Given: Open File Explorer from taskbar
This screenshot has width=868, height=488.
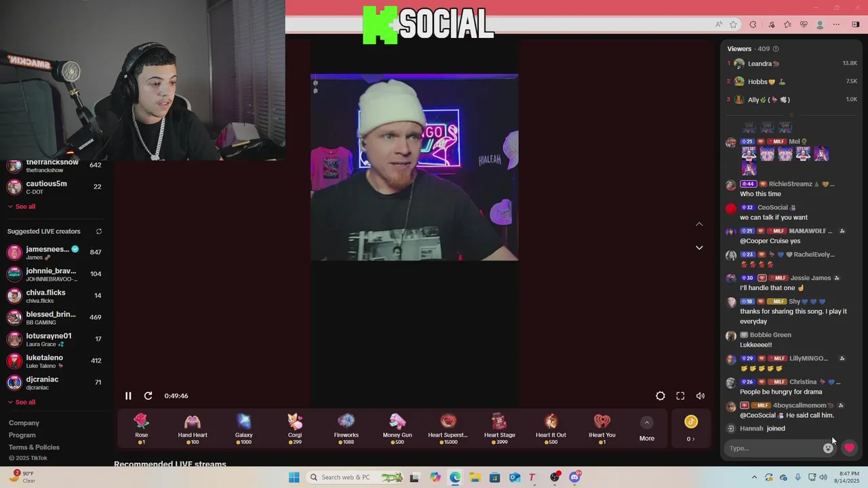Looking at the screenshot, I should coord(475,477).
